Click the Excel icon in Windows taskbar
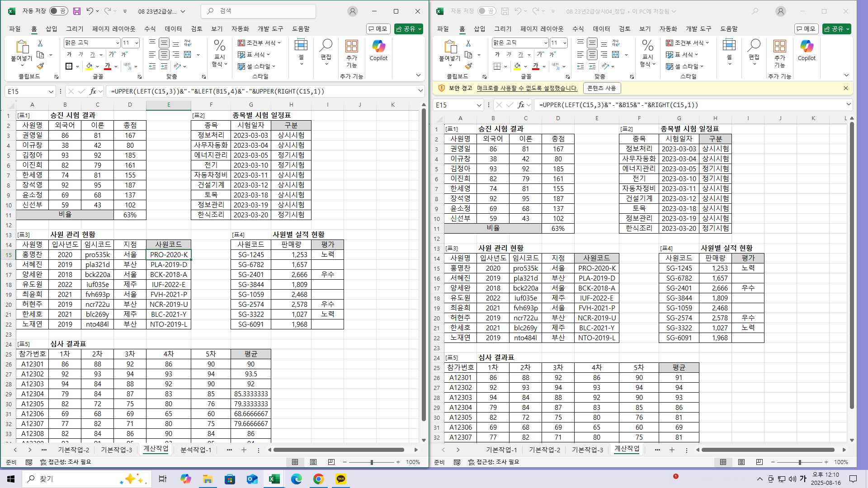Screen dimensions: 868x488 pyautogui.click(x=274, y=479)
